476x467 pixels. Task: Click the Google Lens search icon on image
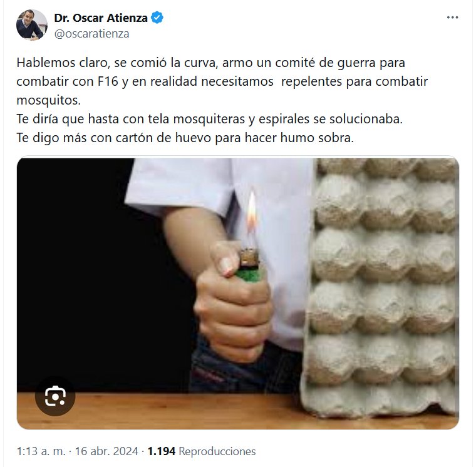click(x=55, y=396)
